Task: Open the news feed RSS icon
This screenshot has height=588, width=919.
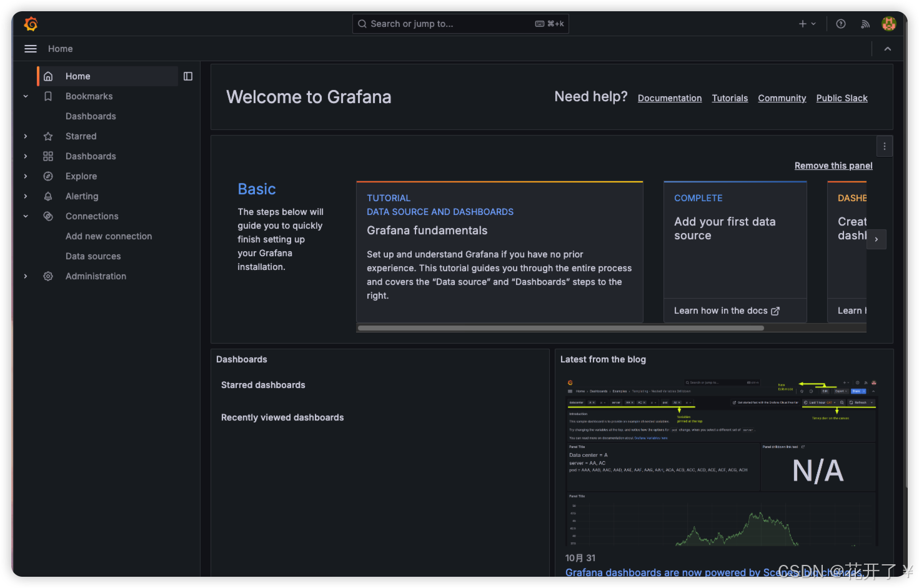Action: pyautogui.click(x=865, y=24)
